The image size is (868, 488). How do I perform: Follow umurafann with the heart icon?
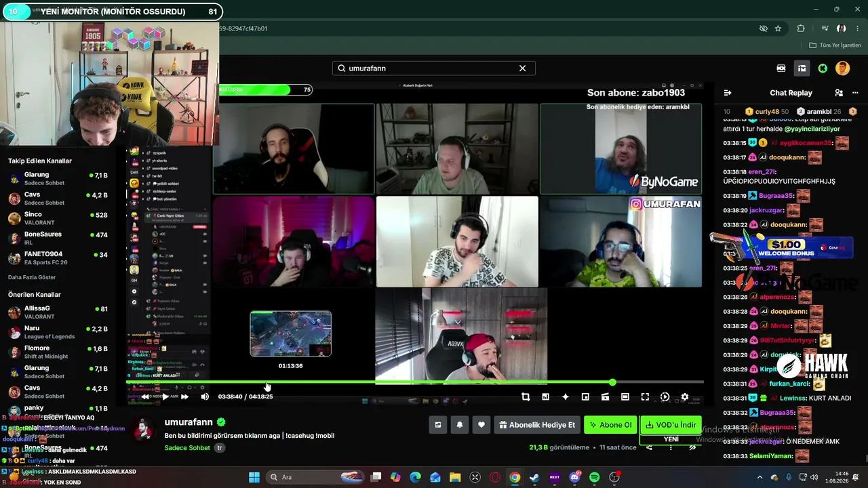pyautogui.click(x=481, y=425)
